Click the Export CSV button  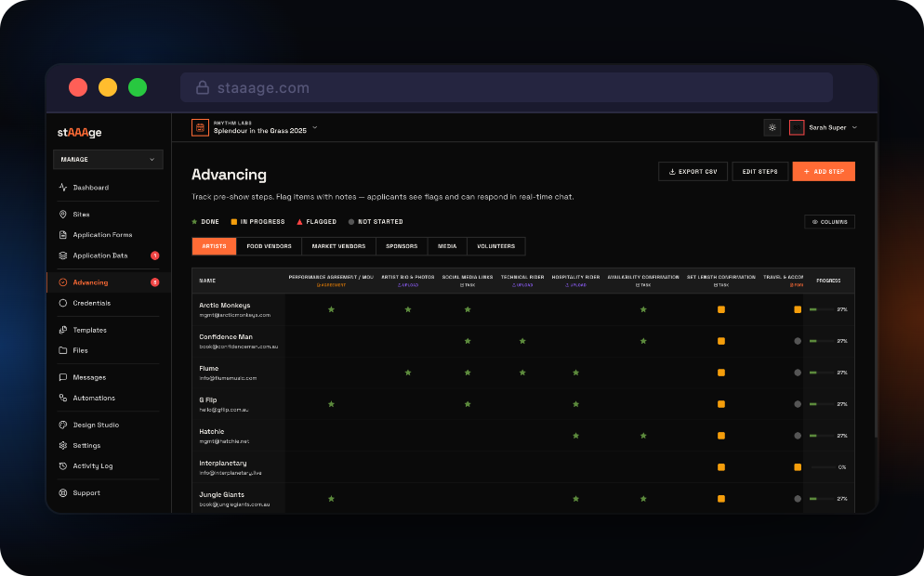693,172
